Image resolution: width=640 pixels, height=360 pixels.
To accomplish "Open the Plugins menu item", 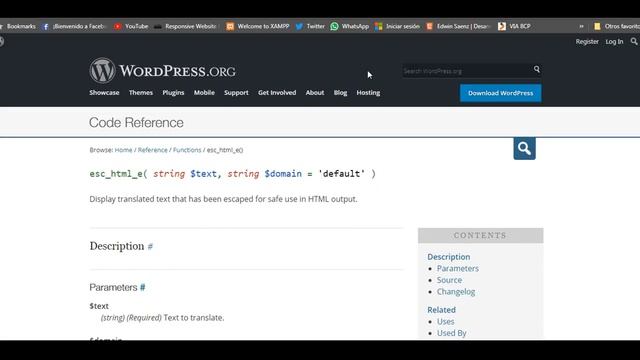I will [x=173, y=93].
